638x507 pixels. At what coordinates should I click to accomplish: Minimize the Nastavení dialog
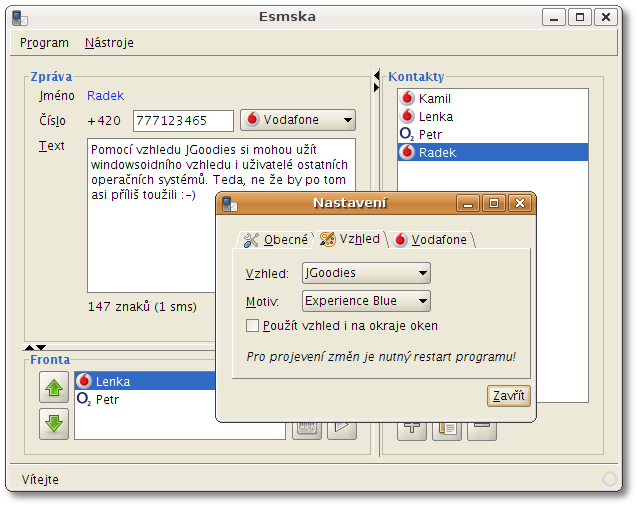pos(468,203)
